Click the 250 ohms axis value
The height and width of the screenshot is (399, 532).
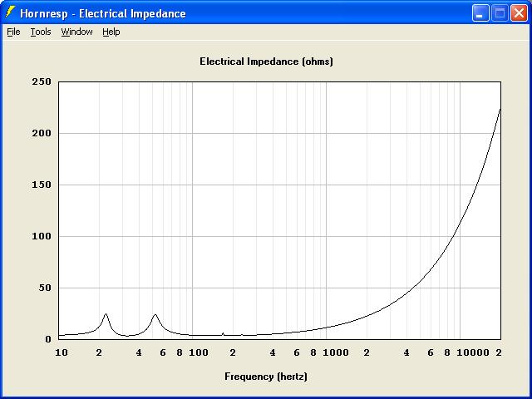point(42,81)
